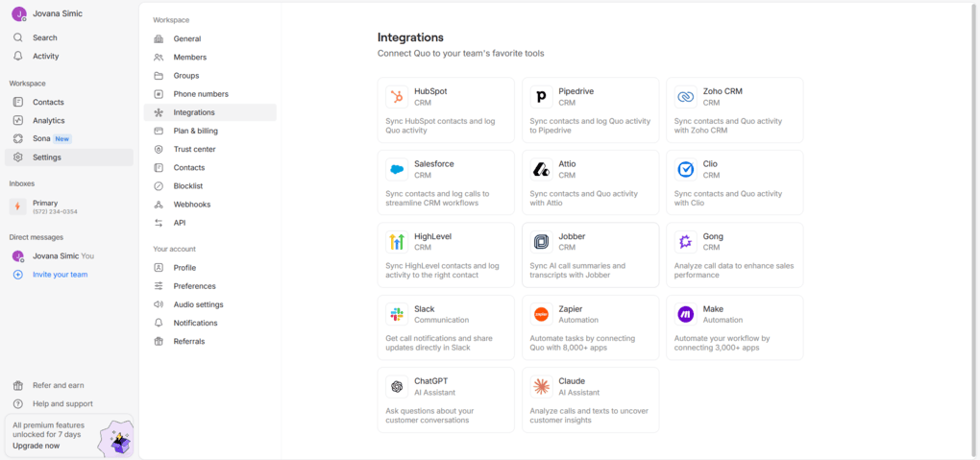Click the Gong logo icon
This screenshot has height=460, width=980.
coord(686,242)
